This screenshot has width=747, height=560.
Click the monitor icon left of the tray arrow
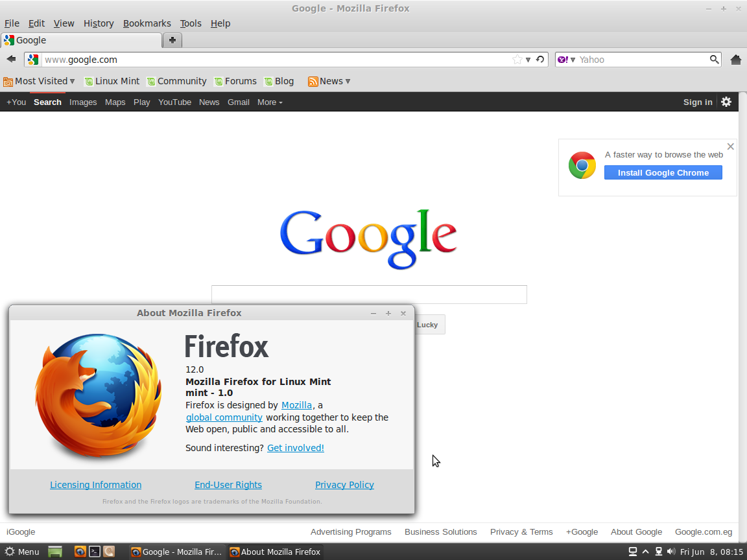633,552
